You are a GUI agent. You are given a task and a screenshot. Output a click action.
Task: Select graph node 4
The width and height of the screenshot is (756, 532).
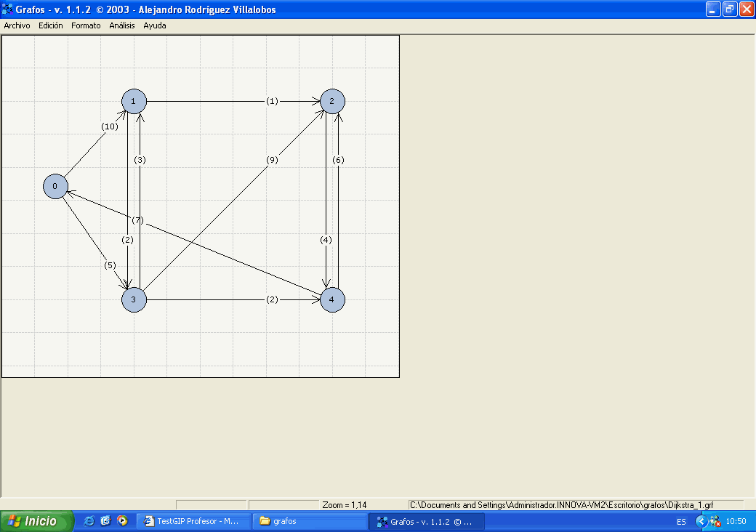coord(332,299)
